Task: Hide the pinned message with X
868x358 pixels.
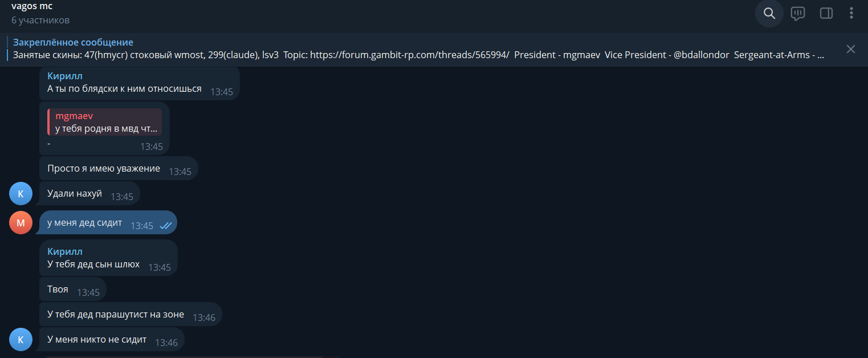Action: tap(850, 49)
